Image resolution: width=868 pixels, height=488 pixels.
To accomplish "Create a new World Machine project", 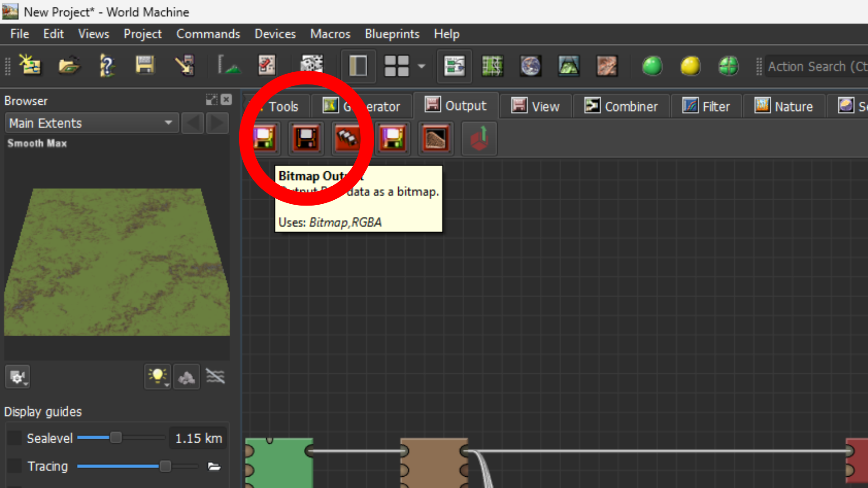I will click(x=30, y=66).
